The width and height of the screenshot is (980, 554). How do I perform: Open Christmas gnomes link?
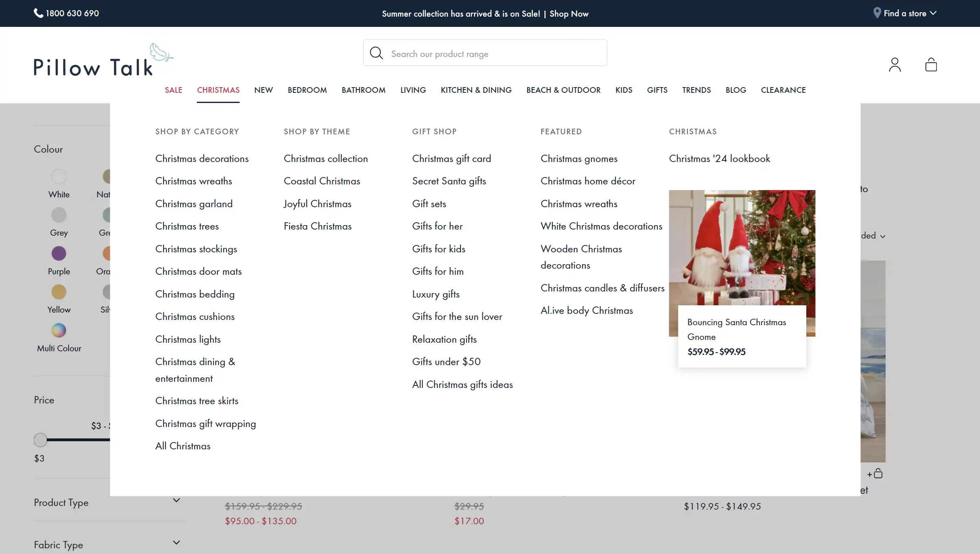click(579, 159)
